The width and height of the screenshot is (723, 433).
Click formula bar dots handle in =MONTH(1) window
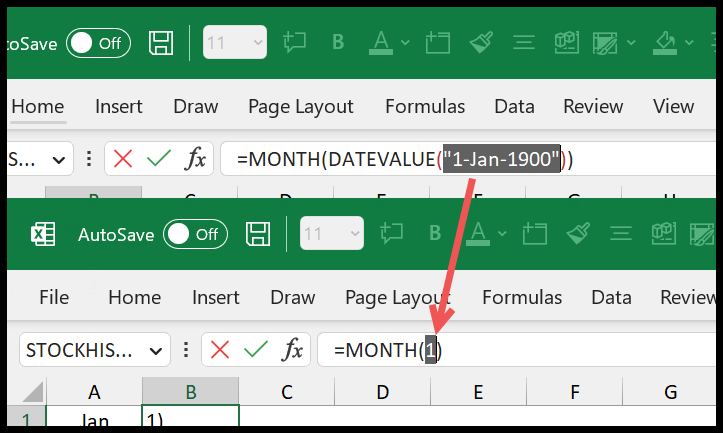point(186,350)
